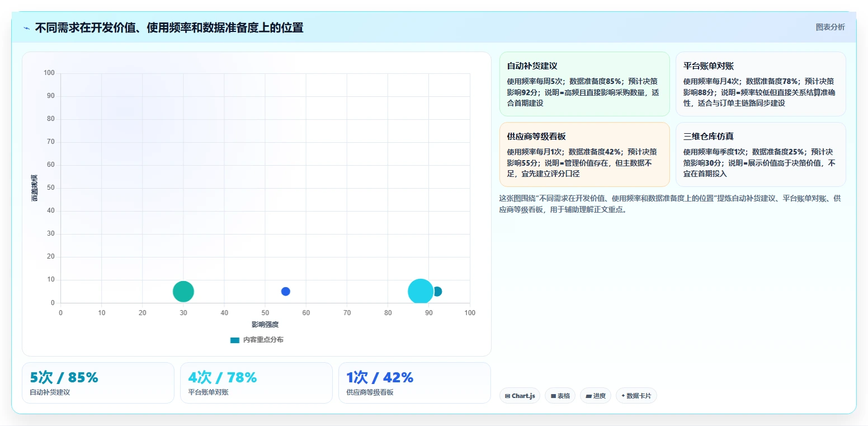Click the 供应商等级看板 card description text
Screen dimensions: 868x426
pos(583,162)
